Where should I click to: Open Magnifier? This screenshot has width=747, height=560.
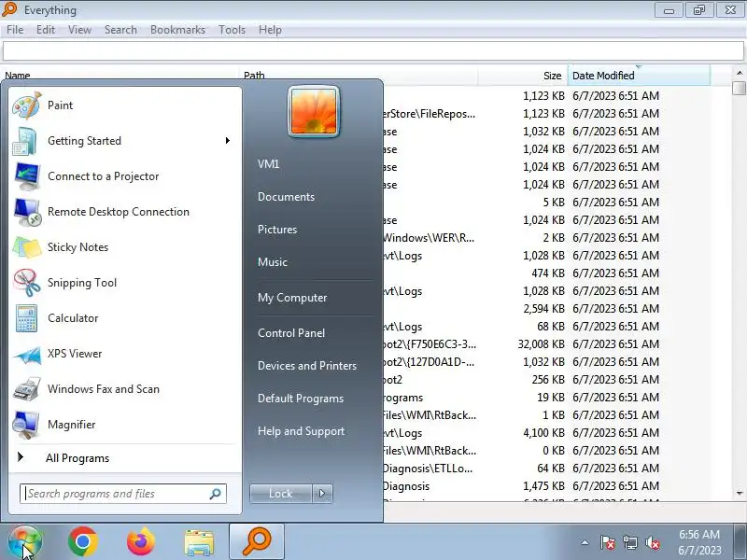[x=124, y=425]
